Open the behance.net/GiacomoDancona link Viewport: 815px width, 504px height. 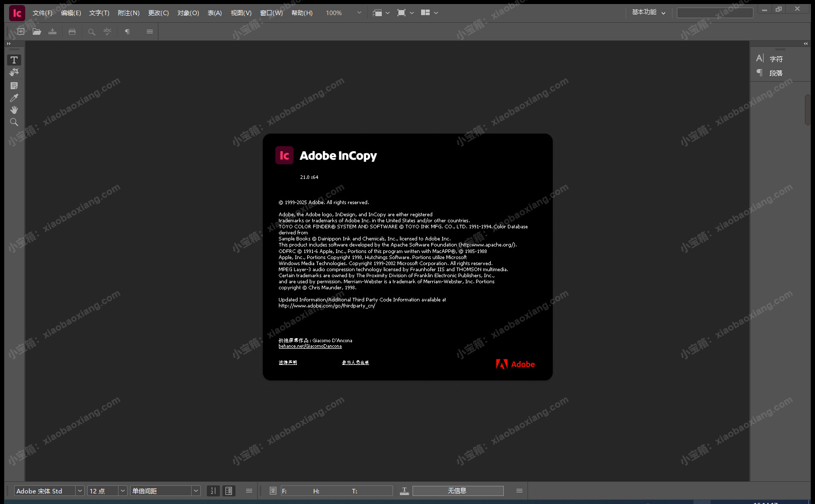pyautogui.click(x=310, y=346)
